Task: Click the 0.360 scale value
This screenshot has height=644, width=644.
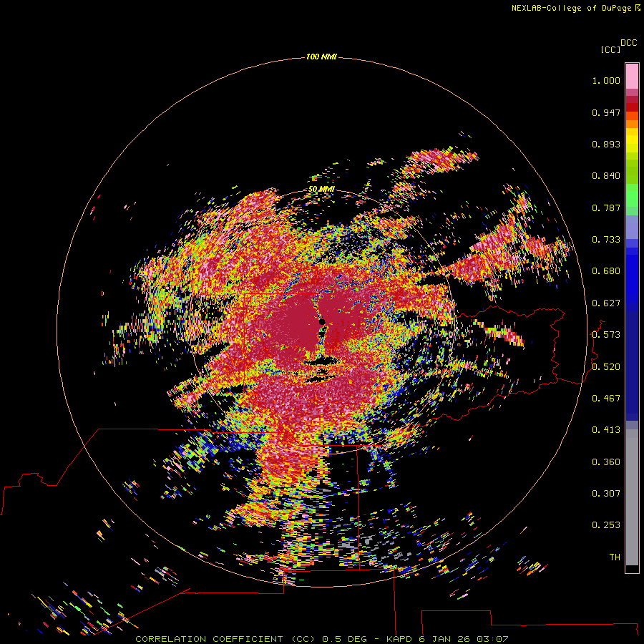Action: (606, 462)
